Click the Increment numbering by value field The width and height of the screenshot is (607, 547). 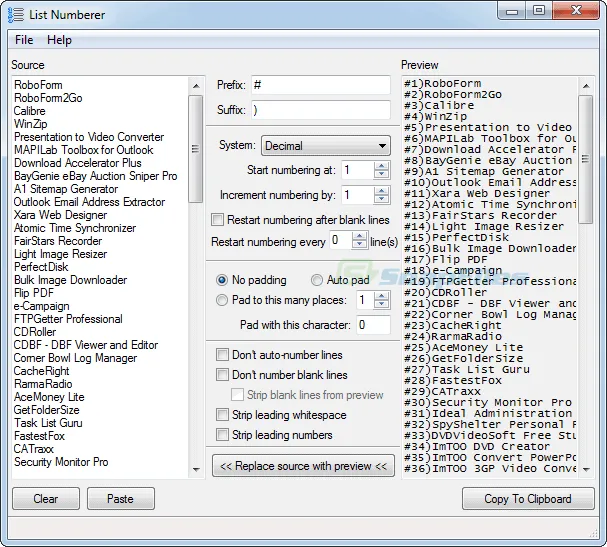pos(358,195)
